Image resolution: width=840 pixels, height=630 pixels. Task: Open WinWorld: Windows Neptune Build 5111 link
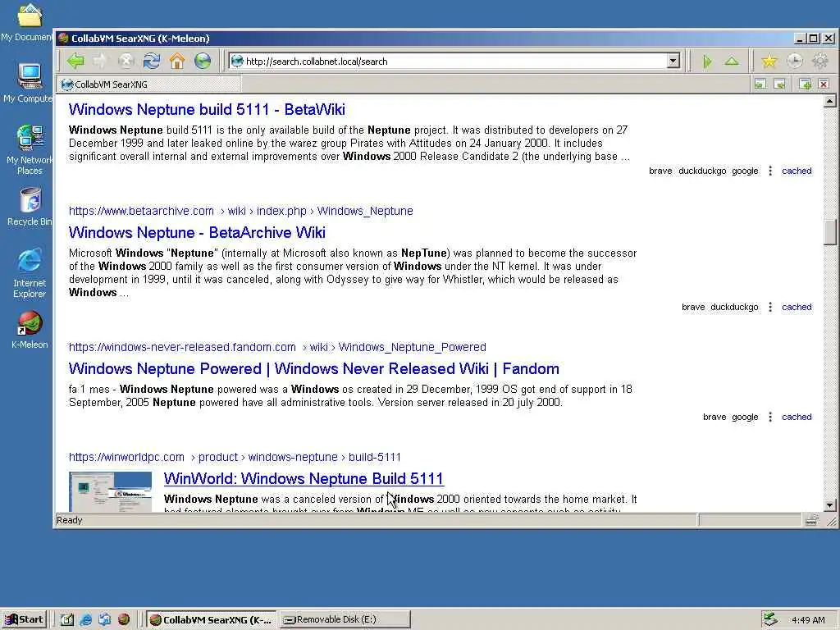304,478
